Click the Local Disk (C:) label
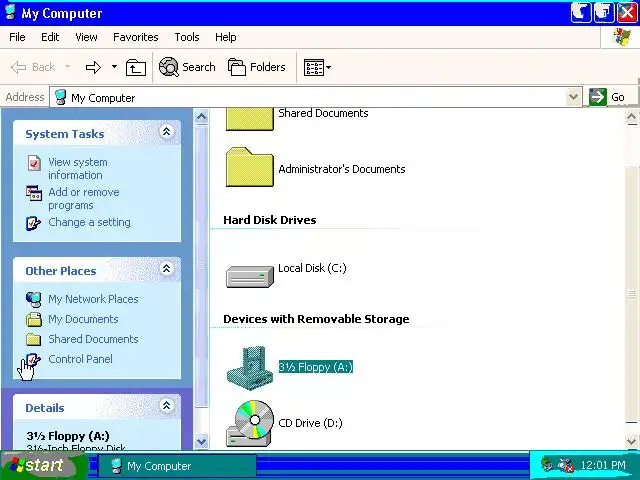Viewport: 640px width, 480px height. click(312, 268)
